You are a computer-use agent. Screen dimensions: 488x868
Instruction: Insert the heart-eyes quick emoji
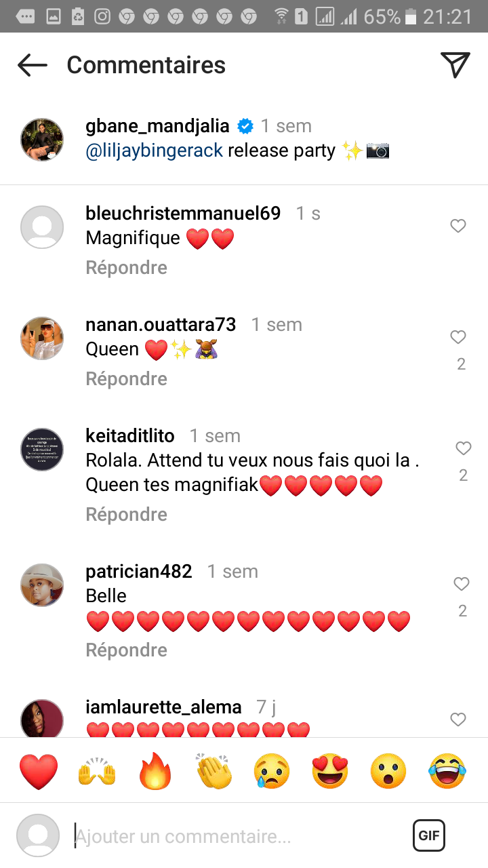(x=330, y=772)
